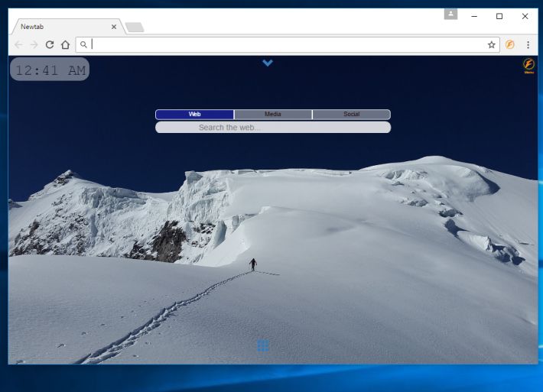Select the Newtab browser tab
This screenshot has width=543, height=392.
tap(67, 27)
